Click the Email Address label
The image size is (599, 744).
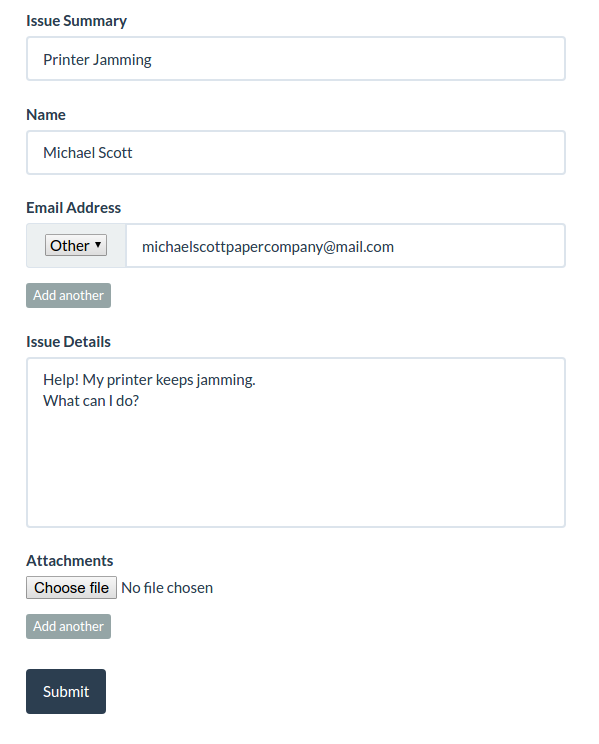pos(74,208)
